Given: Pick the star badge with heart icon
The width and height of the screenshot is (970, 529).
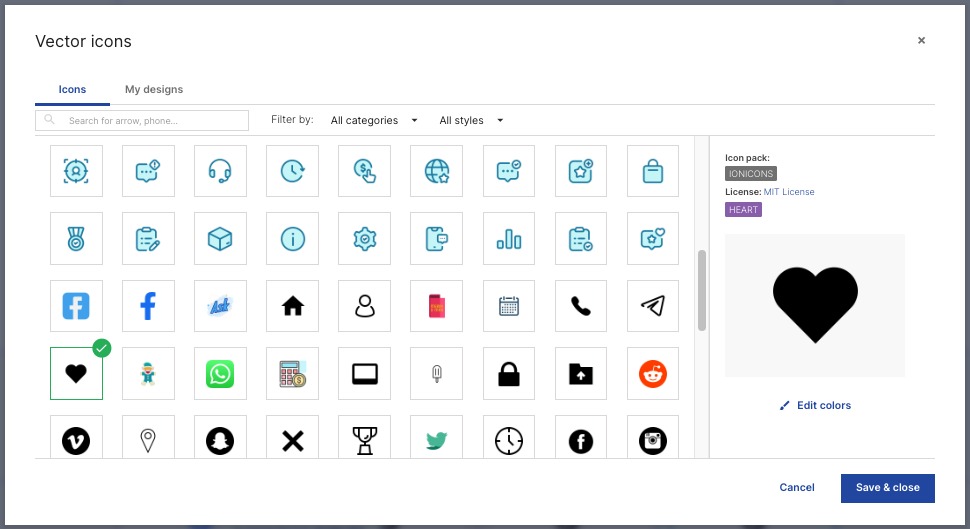Looking at the screenshot, I should coord(653,238).
